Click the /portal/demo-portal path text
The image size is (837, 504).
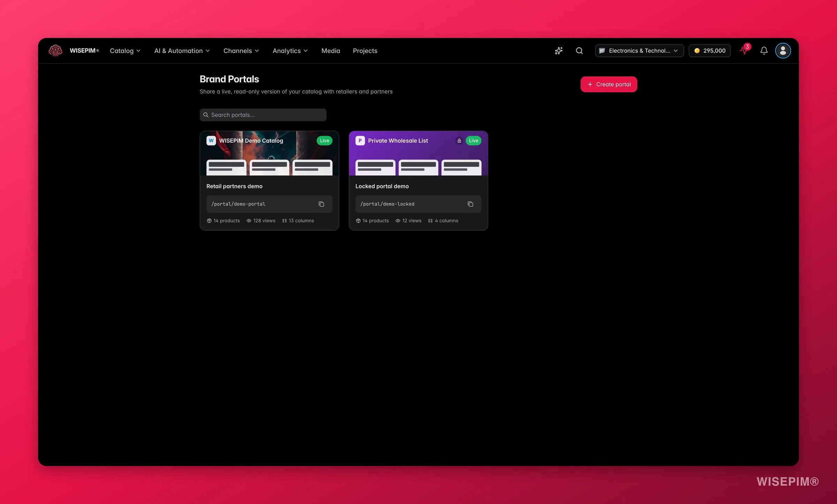coord(238,204)
